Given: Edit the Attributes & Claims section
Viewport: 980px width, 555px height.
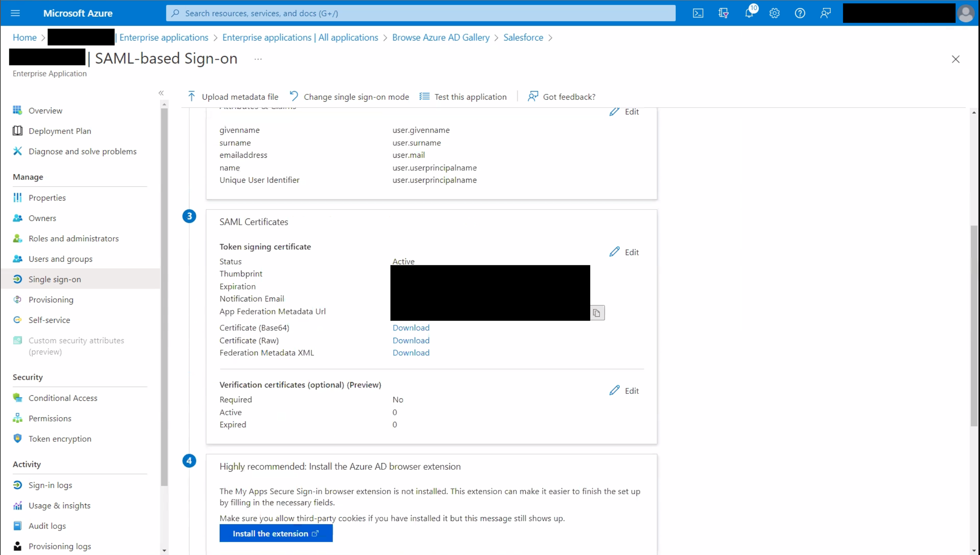Looking at the screenshot, I should pos(624,112).
